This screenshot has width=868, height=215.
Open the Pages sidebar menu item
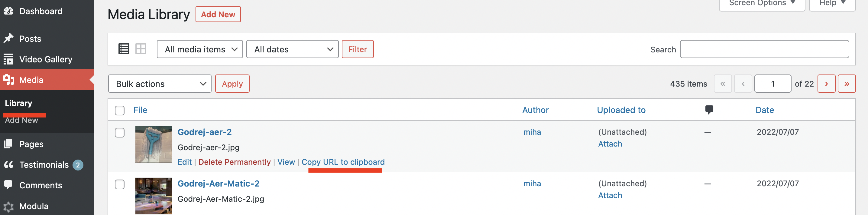click(31, 144)
